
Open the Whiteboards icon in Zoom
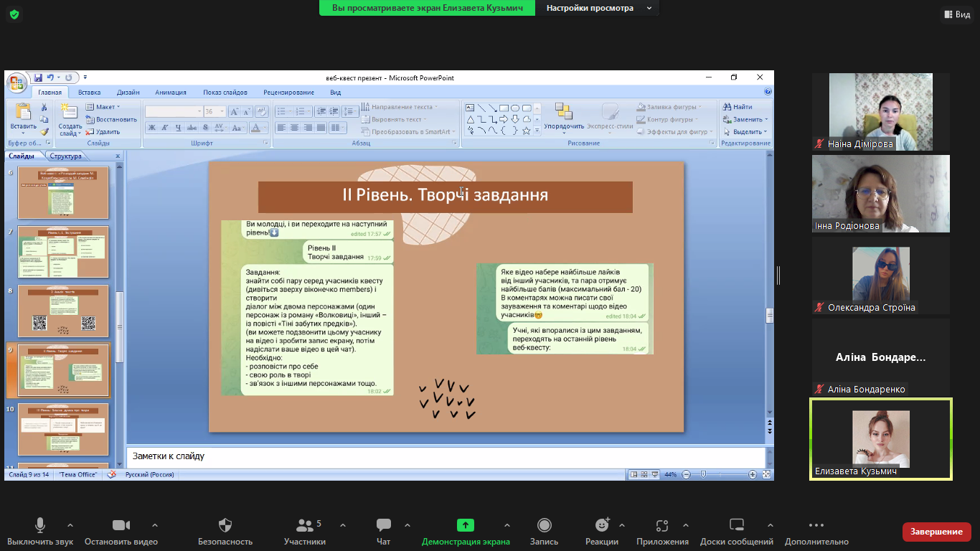(736, 525)
